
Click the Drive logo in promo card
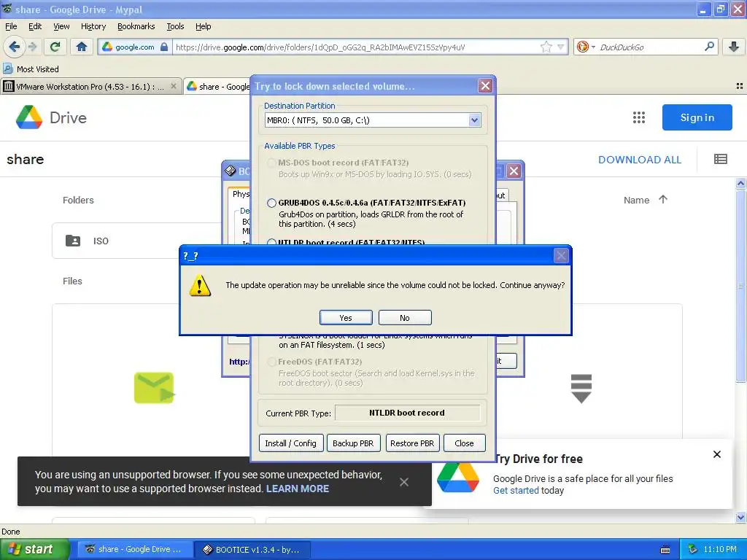click(x=458, y=478)
